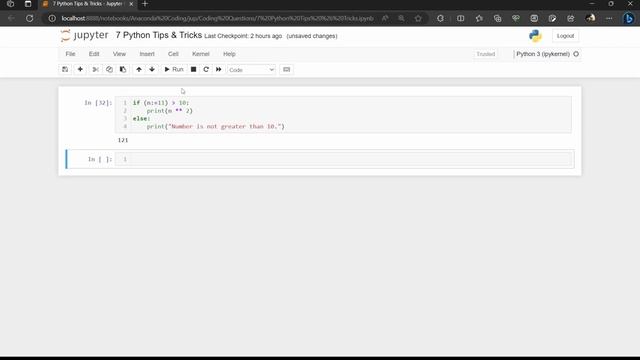Close the 7 Python Tips & Tricks tab
This screenshot has height=360, width=640.
point(131,4)
